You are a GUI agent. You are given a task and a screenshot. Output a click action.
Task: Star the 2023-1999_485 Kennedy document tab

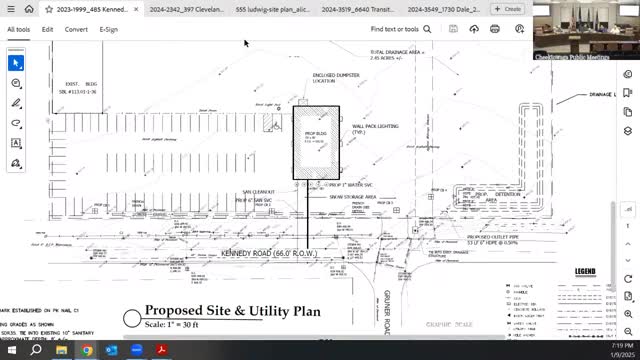coord(49,9)
